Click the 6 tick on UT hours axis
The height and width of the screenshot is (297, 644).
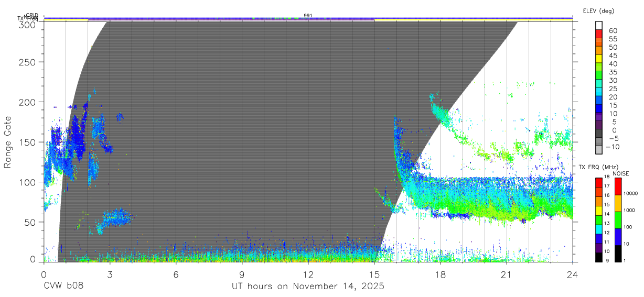pos(176,274)
